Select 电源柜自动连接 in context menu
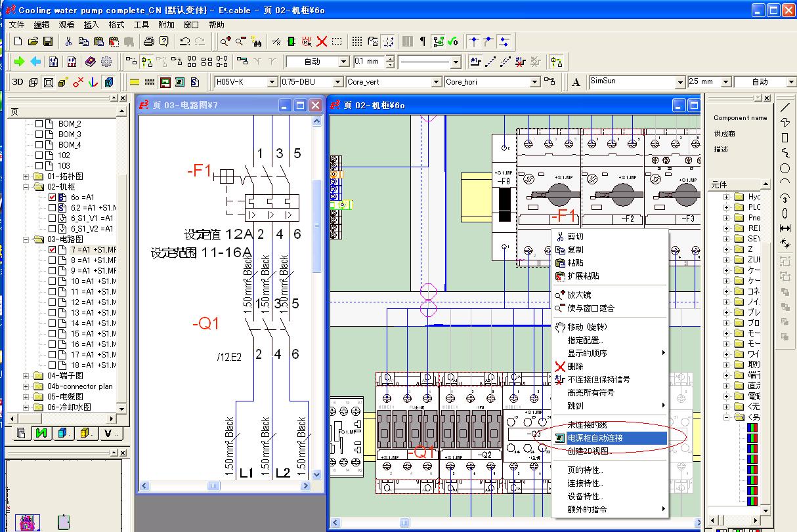This screenshot has width=797, height=532. click(609, 438)
